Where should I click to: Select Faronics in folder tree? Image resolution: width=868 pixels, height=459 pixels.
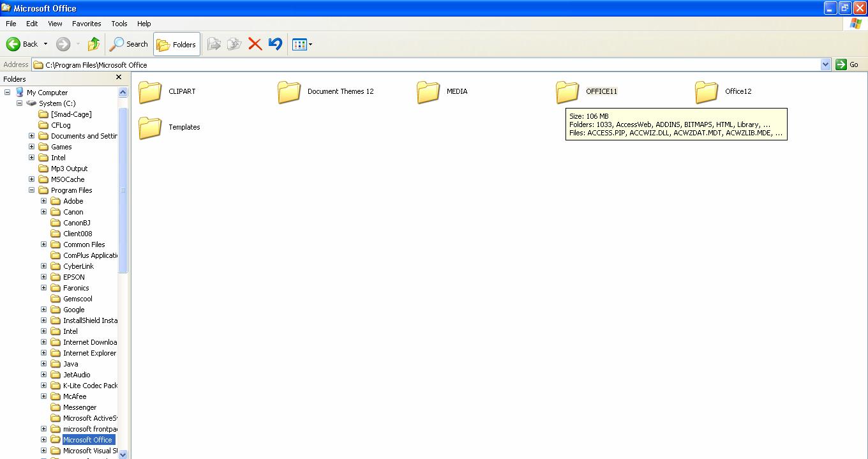pos(76,288)
